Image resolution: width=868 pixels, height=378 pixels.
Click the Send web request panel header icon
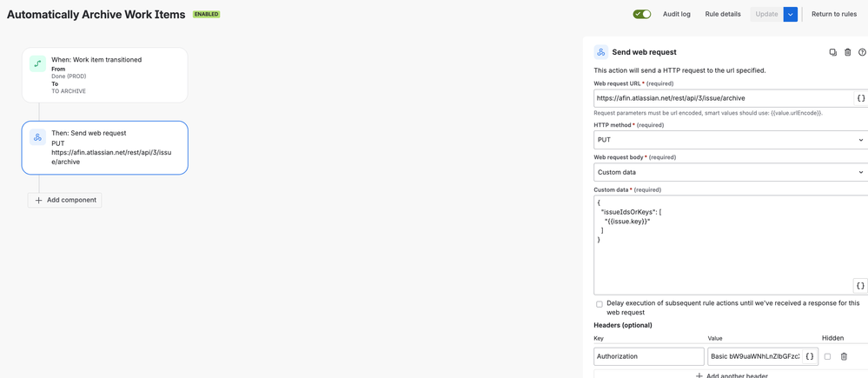click(600, 52)
